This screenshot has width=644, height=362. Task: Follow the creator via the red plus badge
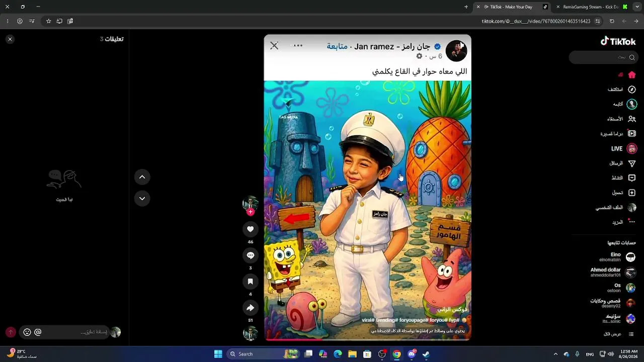click(x=251, y=212)
